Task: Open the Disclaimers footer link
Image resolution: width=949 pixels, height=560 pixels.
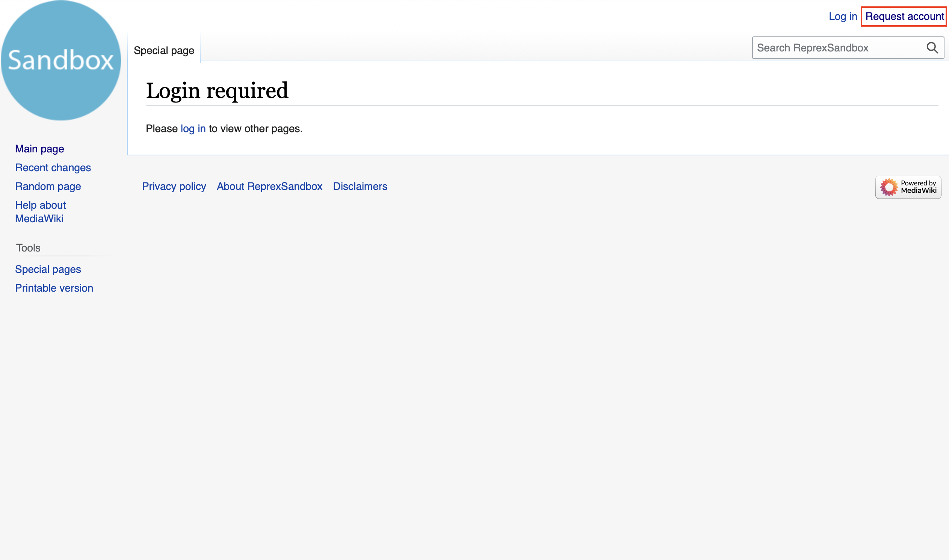Action: coord(360,187)
